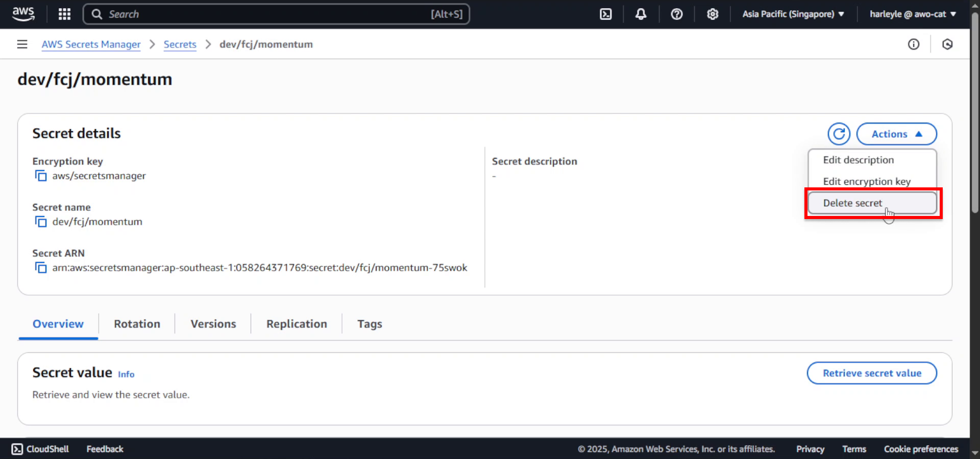This screenshot has width=980, height=459.
Task: Switch to the Rotation tab
Action: [x=137, y=324]
